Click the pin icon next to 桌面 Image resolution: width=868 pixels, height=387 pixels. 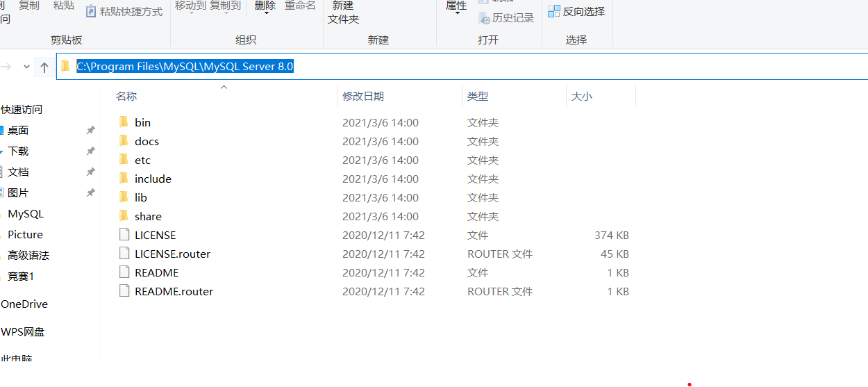tap(90, 131)
